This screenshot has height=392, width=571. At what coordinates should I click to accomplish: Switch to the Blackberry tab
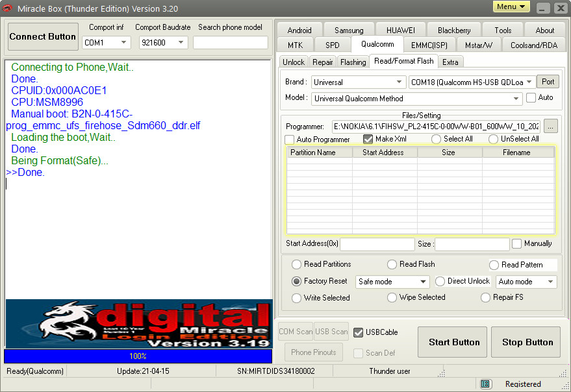pyautogui.click(x=454, y=31)
